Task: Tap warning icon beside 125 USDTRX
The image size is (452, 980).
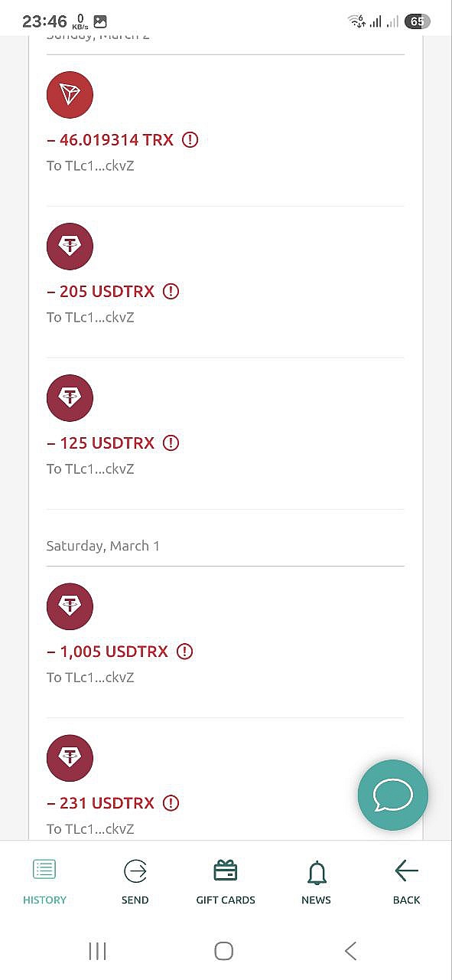Action: [171, 443]
